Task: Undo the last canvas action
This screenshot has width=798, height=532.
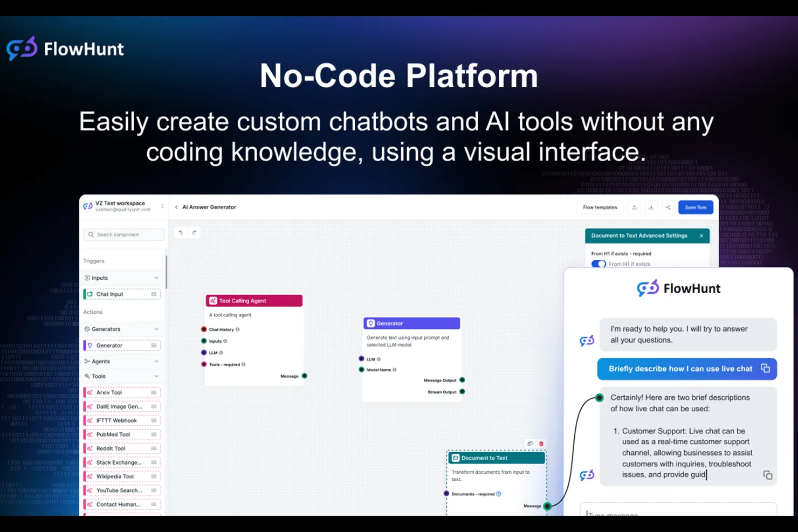Action: [181, 232]
